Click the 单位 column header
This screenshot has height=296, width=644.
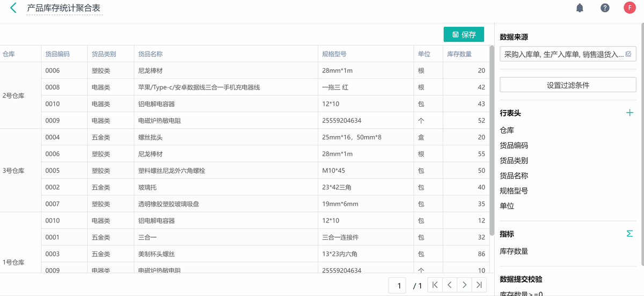(x=428, y=54)
